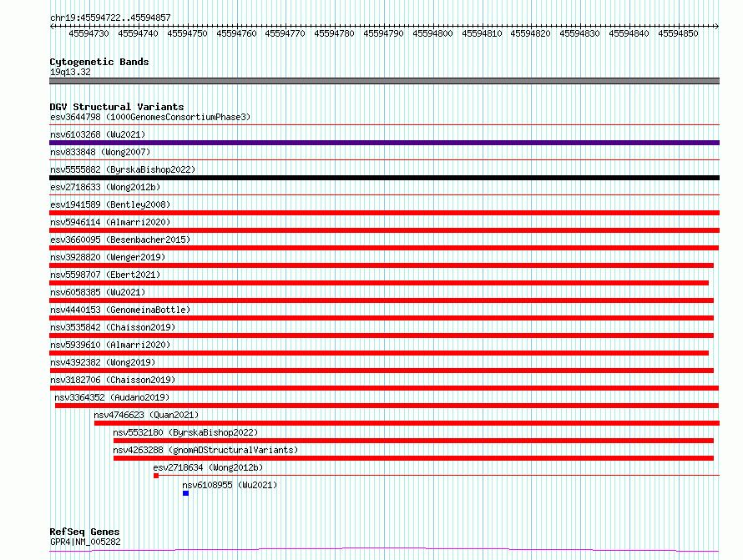Click the chr19:45594722..45594857 range label
Screen dimensions: 743x560
(110, 18)
